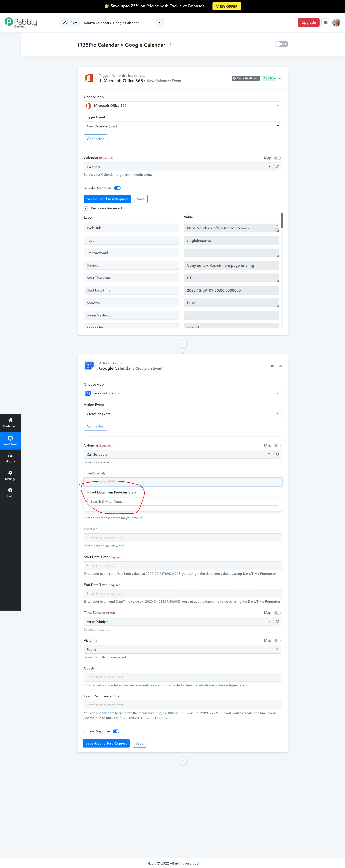Viewport: 345px width, 868px height.
Task: Toggle the workflow OFF switch
Action: pos(281,44)
